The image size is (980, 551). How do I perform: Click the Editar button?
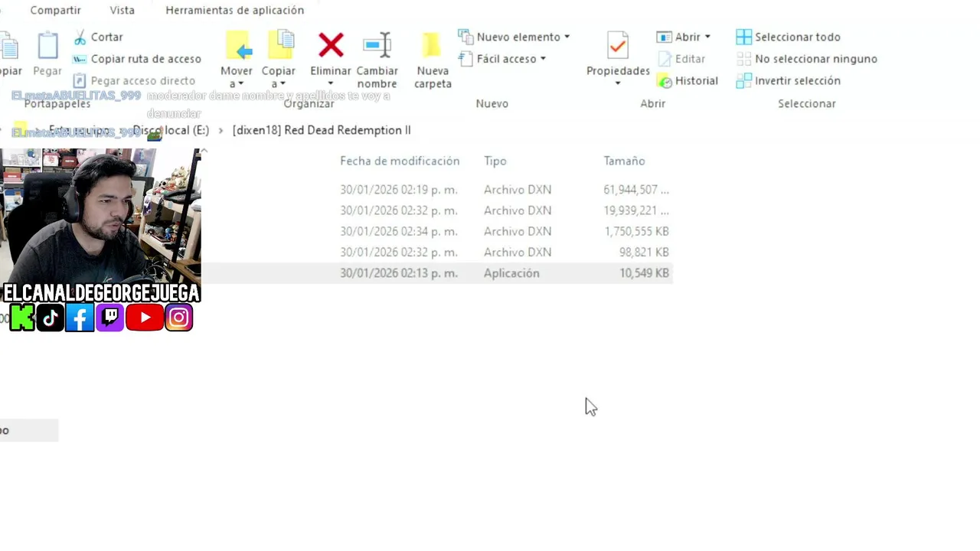tap(681, 59)
